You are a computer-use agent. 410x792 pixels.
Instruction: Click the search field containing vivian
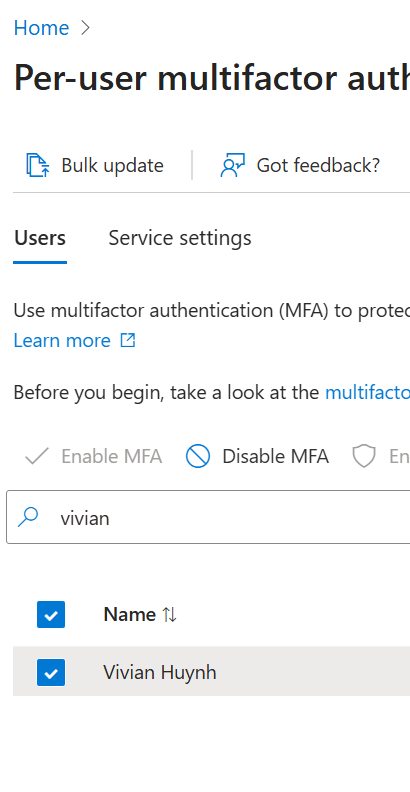click(208, 517)
